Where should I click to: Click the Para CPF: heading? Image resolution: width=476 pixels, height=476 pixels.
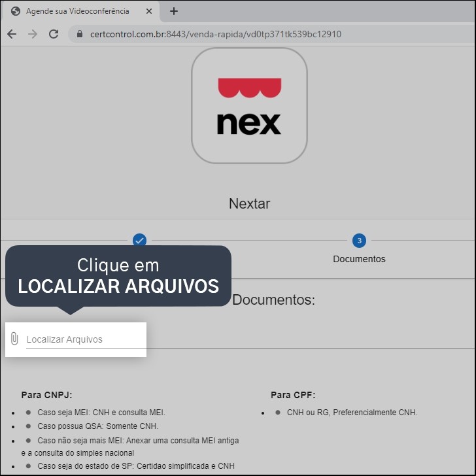point(293,395)
